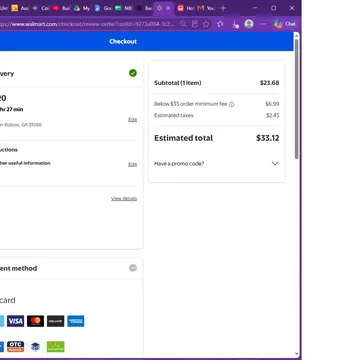The image size is (360, 360).
Task: Click the Mastercard logo
Action: [35, 321]
